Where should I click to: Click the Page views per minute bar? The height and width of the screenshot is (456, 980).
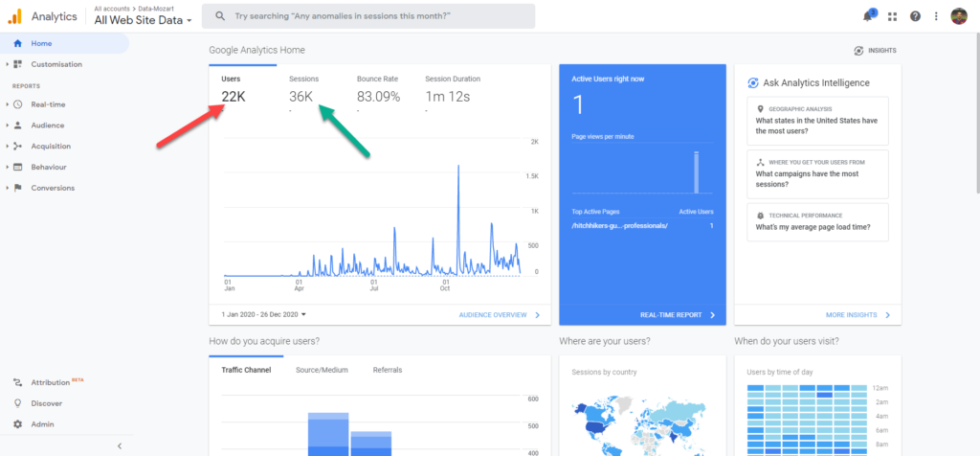tap(697, 172)
